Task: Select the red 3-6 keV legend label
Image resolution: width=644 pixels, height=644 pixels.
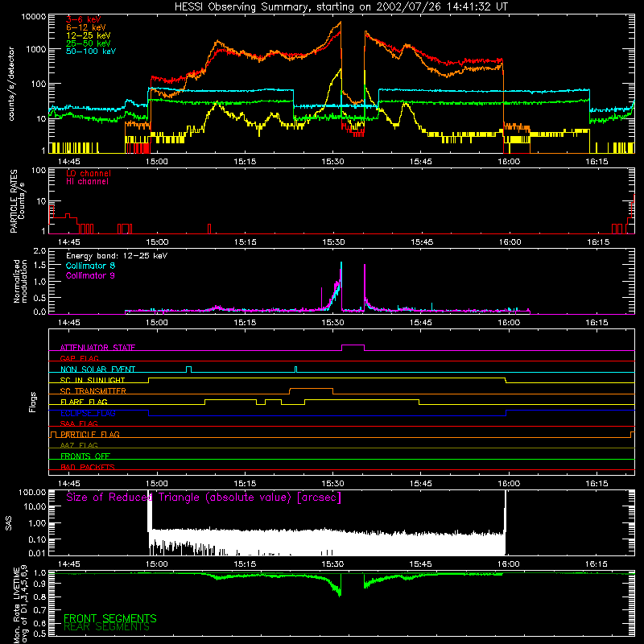Action: click(x=83, y=19)
